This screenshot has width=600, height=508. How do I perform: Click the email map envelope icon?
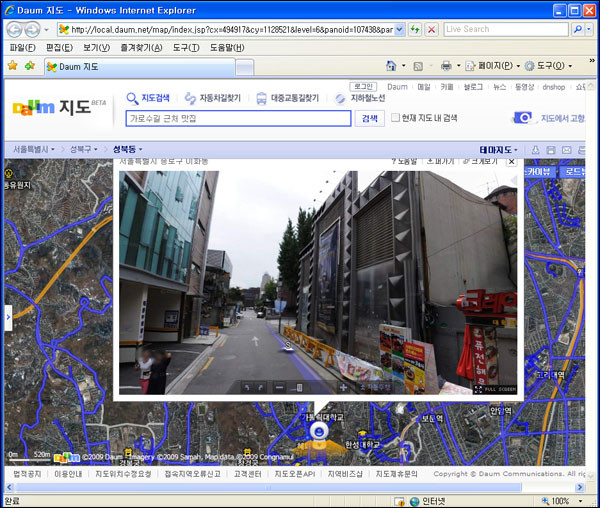tap(567, 150)
